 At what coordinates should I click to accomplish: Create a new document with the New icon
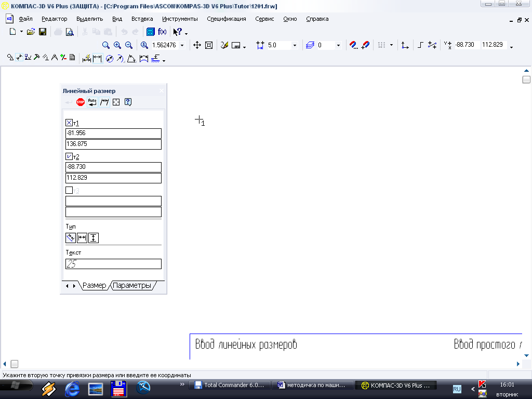coord(12,32)
